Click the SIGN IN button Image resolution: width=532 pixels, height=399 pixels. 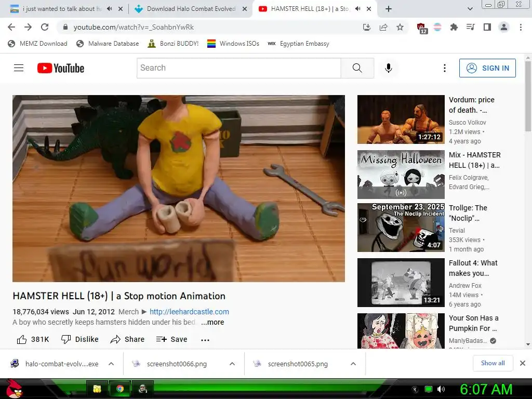click(487, 68)
